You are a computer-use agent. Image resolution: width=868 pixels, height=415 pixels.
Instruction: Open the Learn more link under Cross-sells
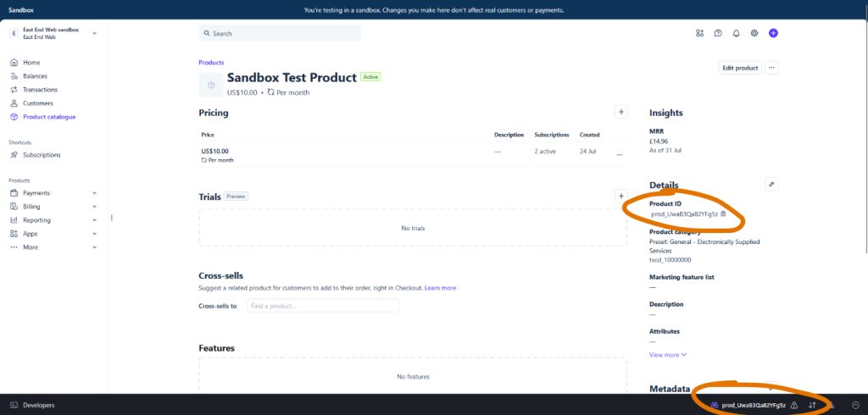[441, 288]
